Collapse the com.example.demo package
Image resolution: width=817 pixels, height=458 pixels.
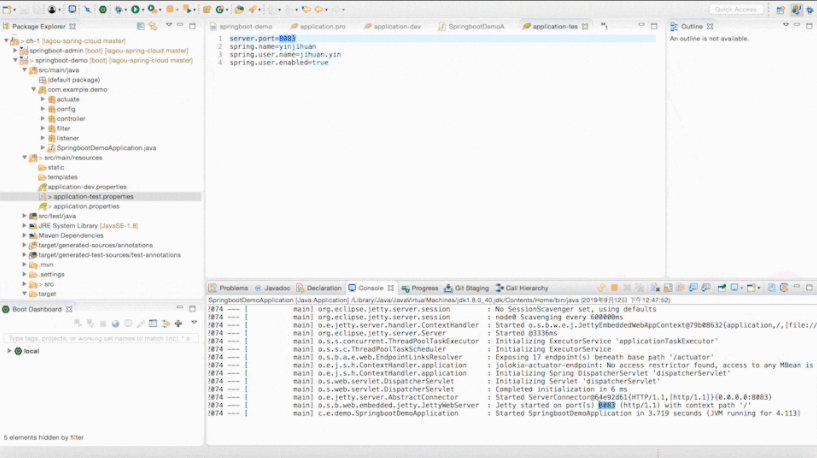(34, 89)
